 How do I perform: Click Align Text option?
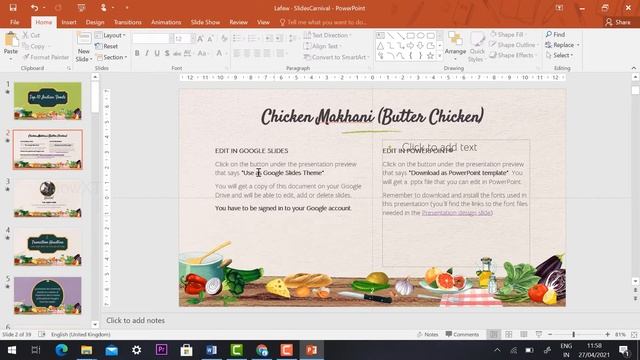coord(322,46)
